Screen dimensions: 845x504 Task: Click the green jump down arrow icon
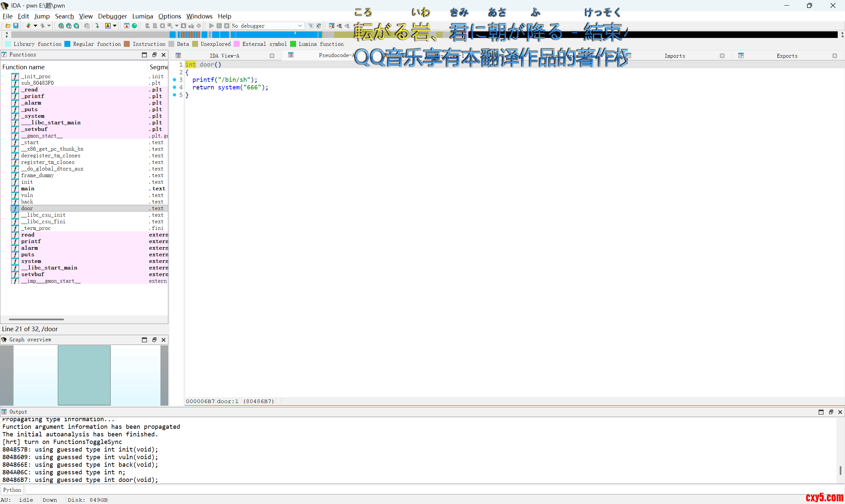coord(97,26)
